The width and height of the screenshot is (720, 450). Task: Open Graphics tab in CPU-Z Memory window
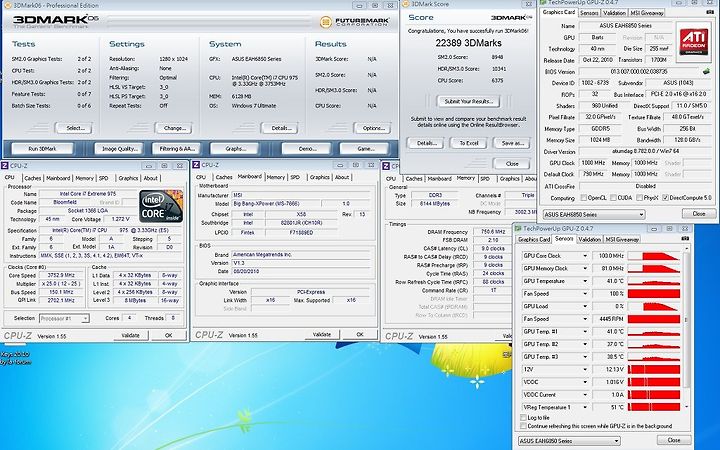click(509, 179)
